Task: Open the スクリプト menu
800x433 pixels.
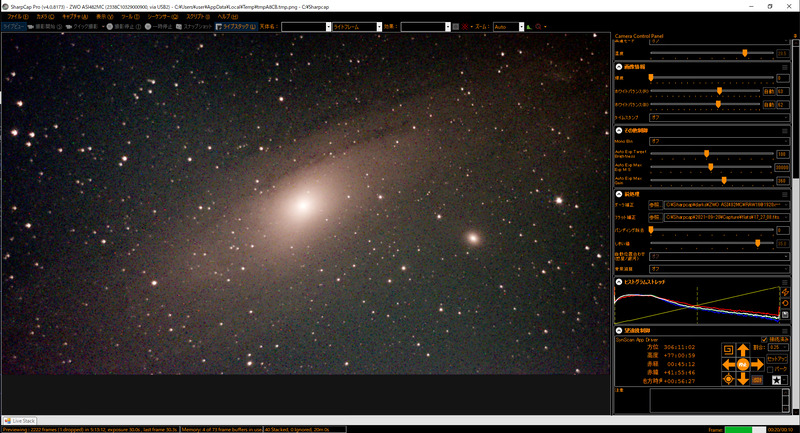Action: point(198,16)
